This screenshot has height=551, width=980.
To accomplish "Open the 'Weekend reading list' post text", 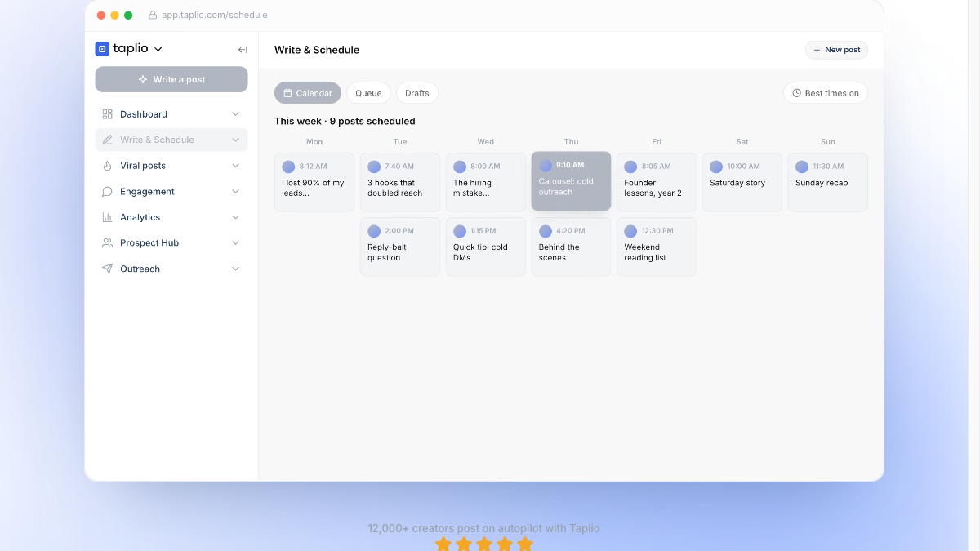I will pyautogui.click(x=645, y=252).
